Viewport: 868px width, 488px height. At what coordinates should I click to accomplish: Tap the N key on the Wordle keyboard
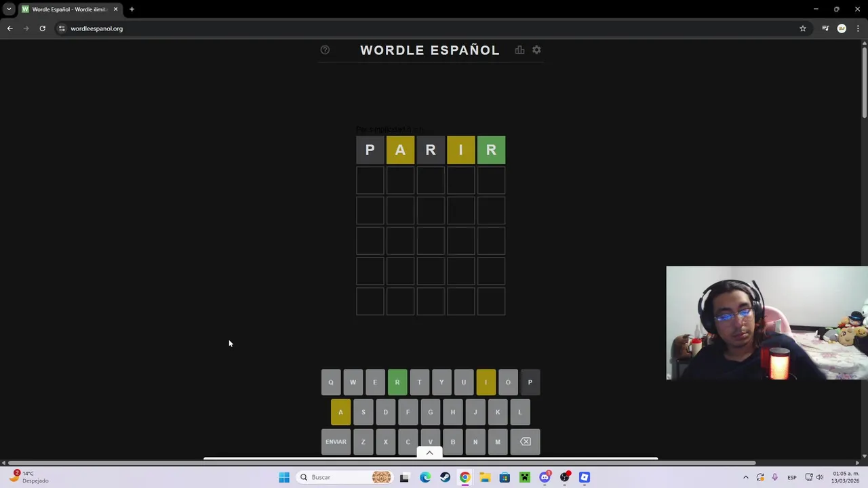pyautogui.click(x=475, y=442)
